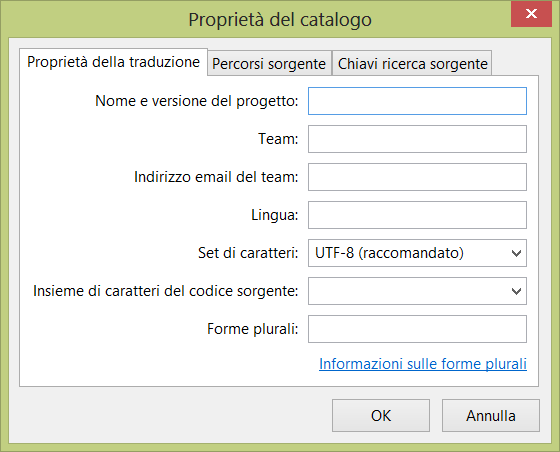The width and height of the screenshot is (560, 452).
Task: Open the Chiavi ricerca sorgente tab
Action: (412, 64)
